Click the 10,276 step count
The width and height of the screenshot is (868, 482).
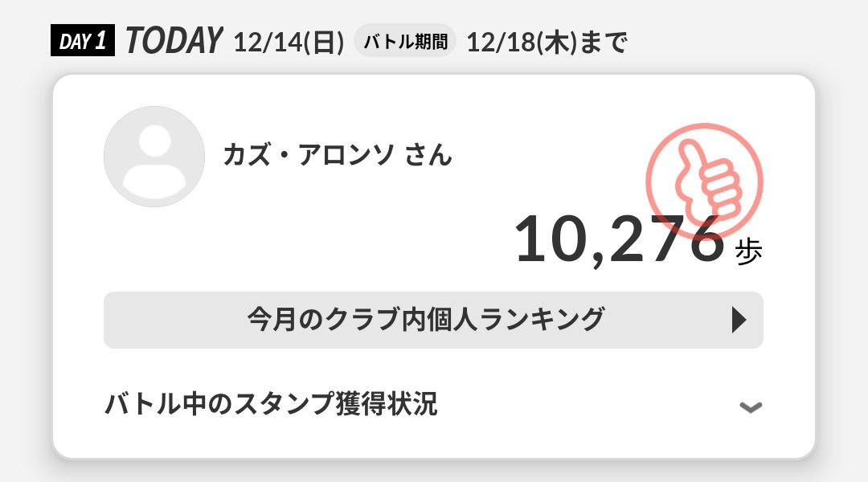pyautogui.click(x=619, y=240)
